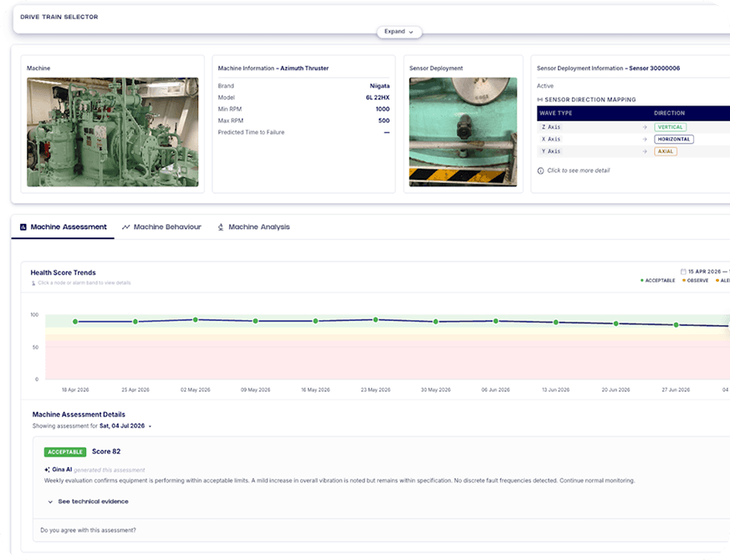Click the 'Score 82' text
This screenshot has width=730, height=560.
click(106, 451)
